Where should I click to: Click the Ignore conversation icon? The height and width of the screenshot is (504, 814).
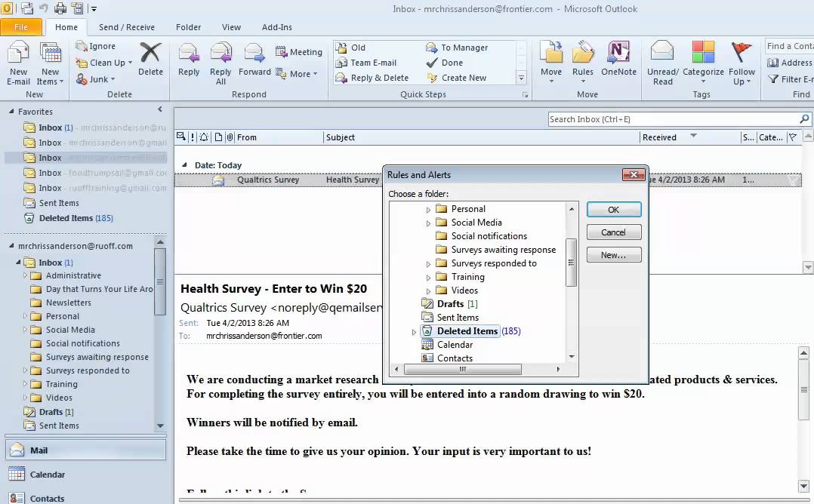click(82, 46)
